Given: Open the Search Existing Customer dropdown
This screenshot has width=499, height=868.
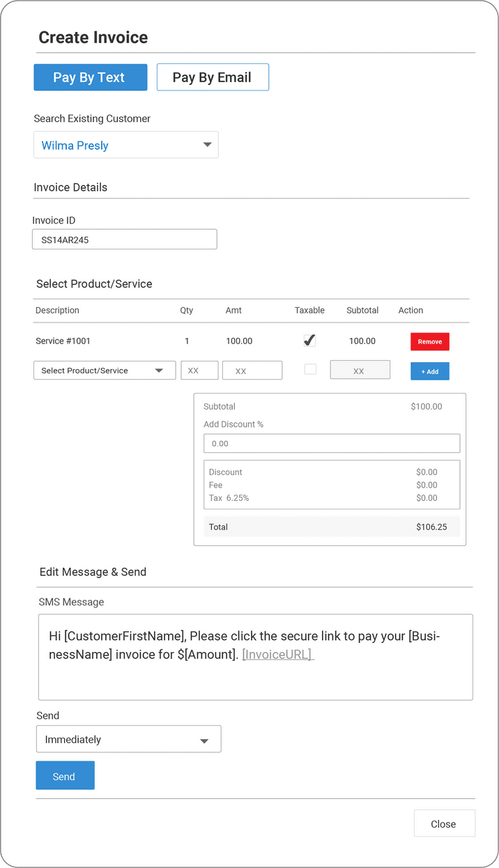Looking at the screenshot, I should [125, 145].
